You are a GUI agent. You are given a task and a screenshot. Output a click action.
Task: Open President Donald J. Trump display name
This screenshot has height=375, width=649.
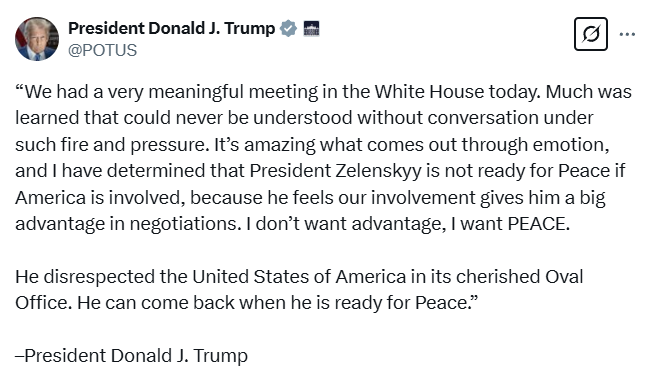pyautogui.click(x=171, y=29)
